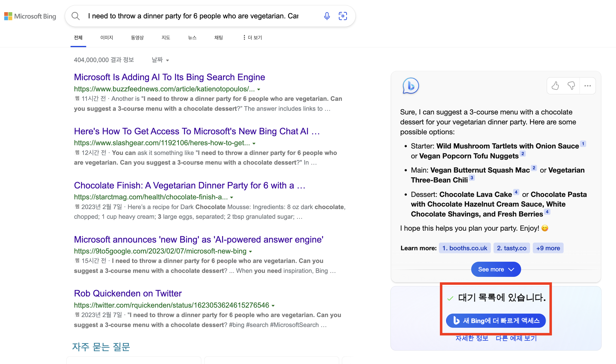
Task: Give thumbs down to AI answer
Action: click(x=571, y=86)
